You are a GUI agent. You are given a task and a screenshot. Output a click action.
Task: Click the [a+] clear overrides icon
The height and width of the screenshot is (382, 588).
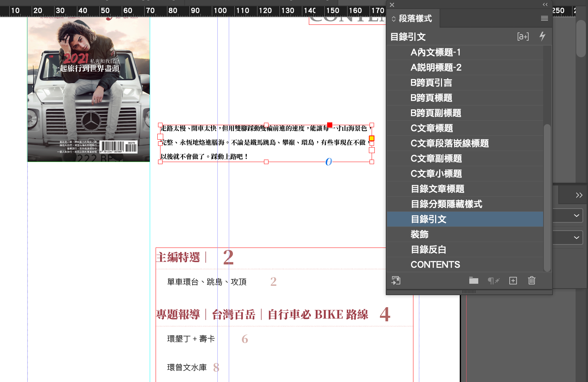[x=523, y=37]
